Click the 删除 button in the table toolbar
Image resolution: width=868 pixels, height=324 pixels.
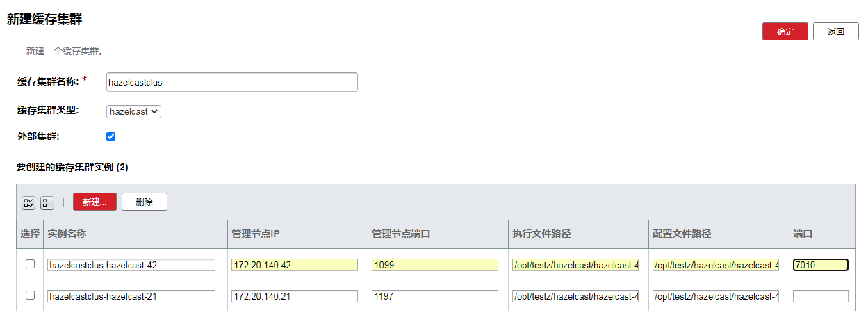(144, 202)
